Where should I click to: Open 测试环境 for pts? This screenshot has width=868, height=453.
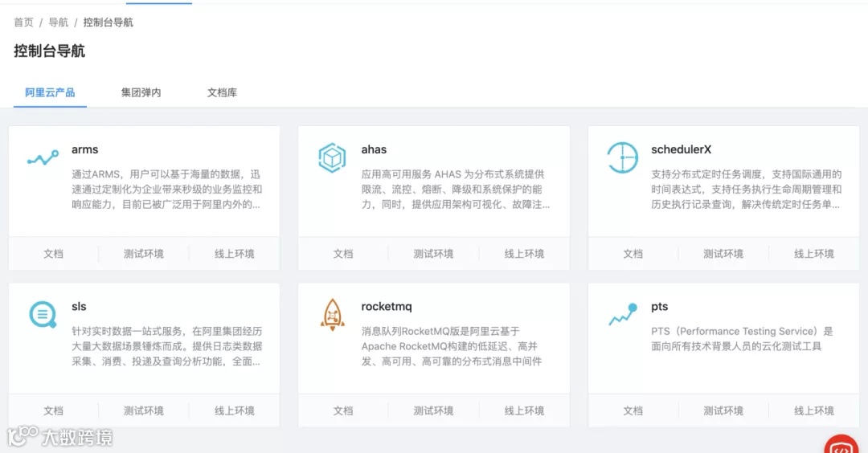pyautogui.click(x=723, y=411)
